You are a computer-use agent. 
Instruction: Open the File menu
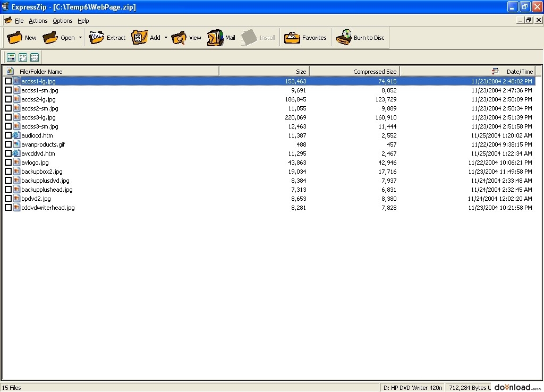pos(19,21)
